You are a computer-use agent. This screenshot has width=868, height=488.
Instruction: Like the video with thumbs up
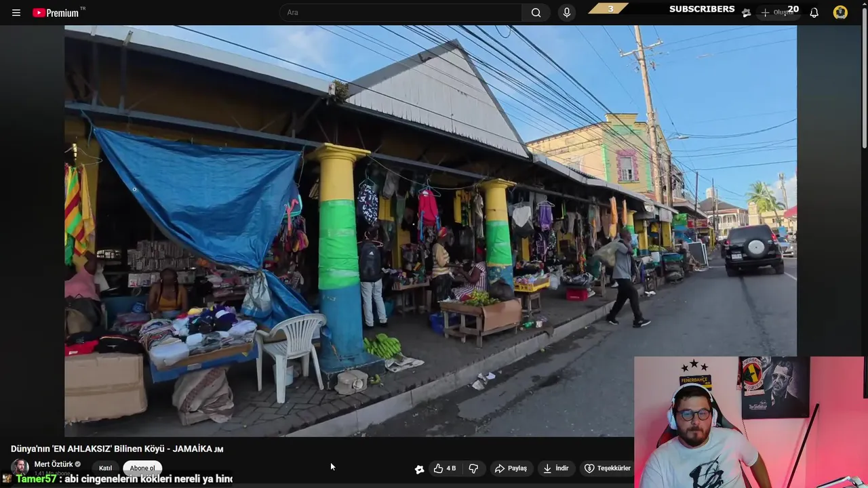pyautogui.click(x=445, y=468)
